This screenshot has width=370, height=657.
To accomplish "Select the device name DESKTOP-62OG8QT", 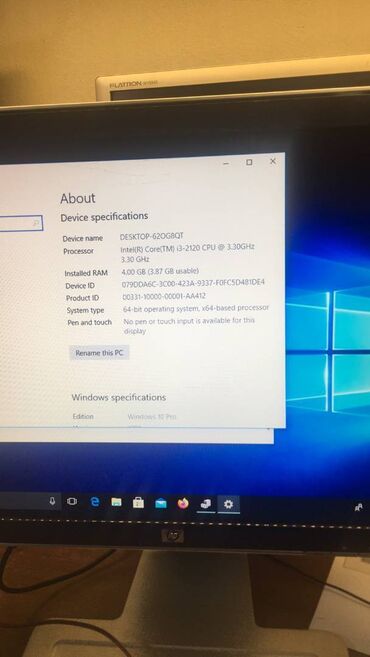I will pos(152,236).
